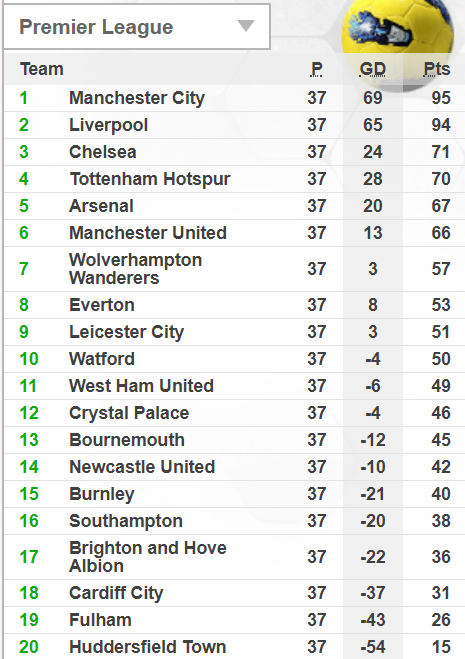This screenshot has height=659, width=465.
Task: Click the P column header
Action: pos(317,69)
